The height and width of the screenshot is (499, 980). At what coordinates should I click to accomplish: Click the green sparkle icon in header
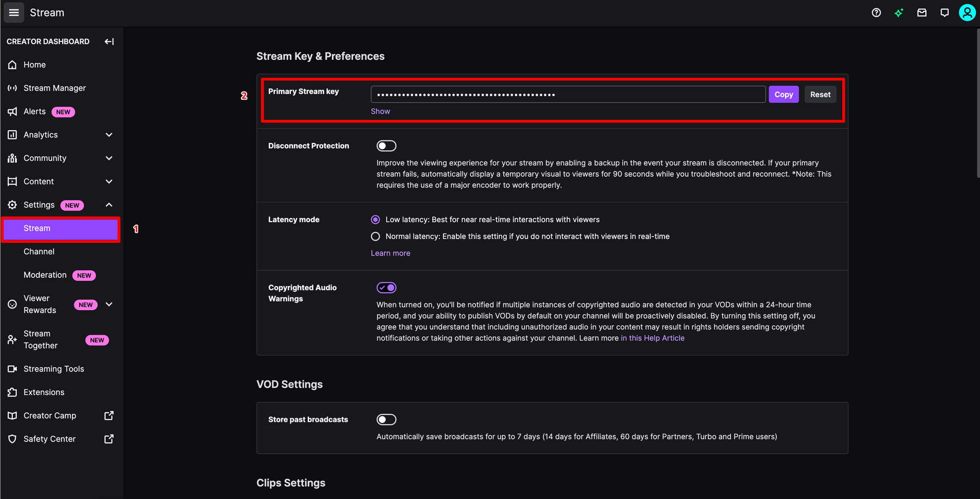coord(899,13)
